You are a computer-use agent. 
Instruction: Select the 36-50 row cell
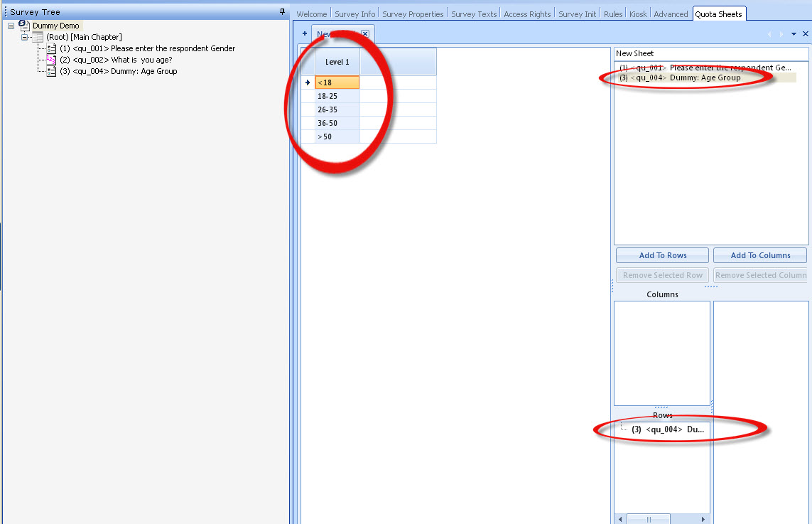pos(337,123)
